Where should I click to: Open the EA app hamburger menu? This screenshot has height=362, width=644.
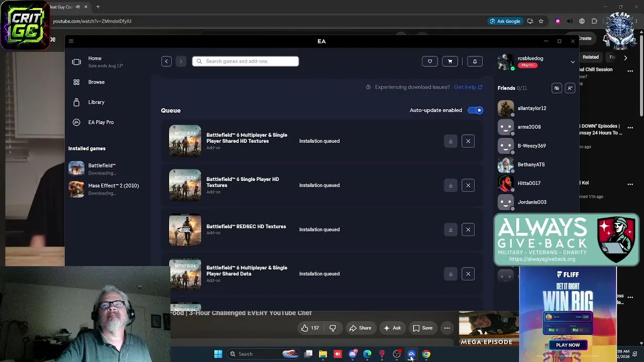click(x=71, y=41)
